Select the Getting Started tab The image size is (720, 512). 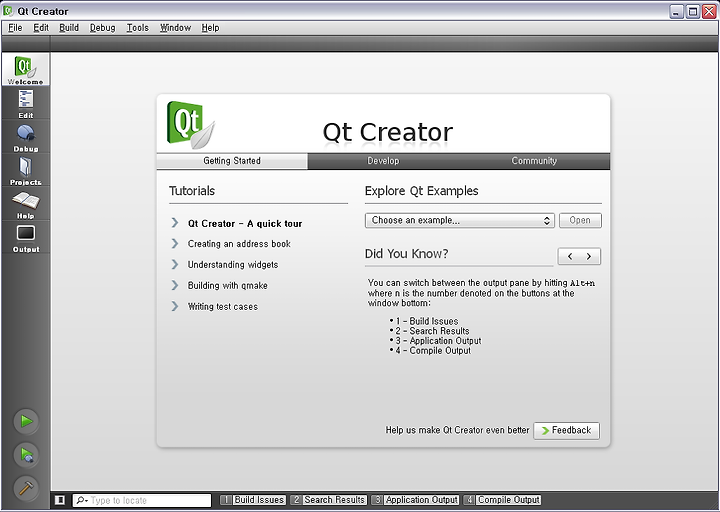point(232,161)
